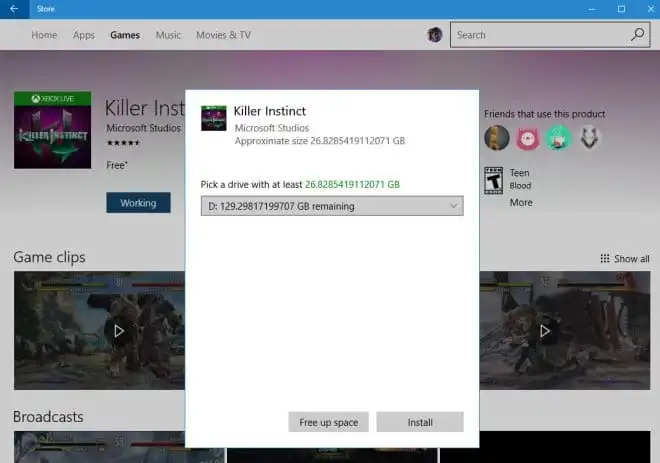The width and height of the screenshot is (660, 463).
Task: Go back using the Store back arrow
Action: [x=14, y=9]
